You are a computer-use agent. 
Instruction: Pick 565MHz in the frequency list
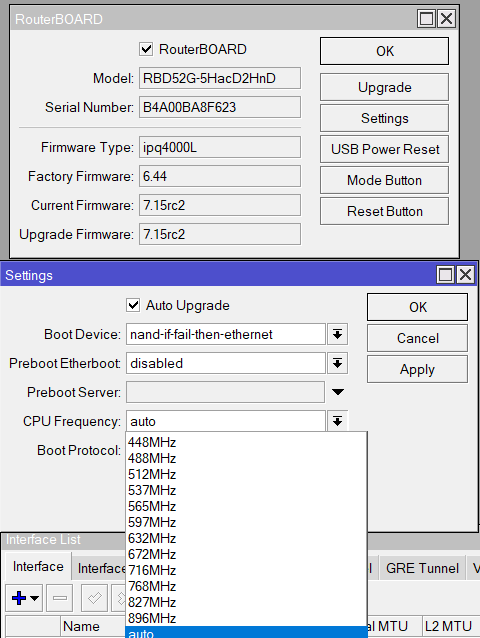pos(246,506)
